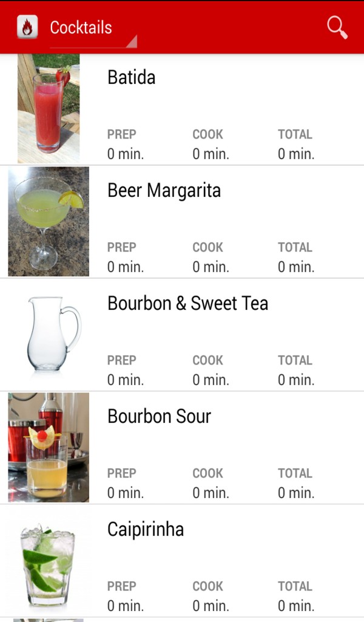Tap the COOK 0 min value for Caipirinha
The height and width of the screenshot is (622, 364).
tap(211, 606)
